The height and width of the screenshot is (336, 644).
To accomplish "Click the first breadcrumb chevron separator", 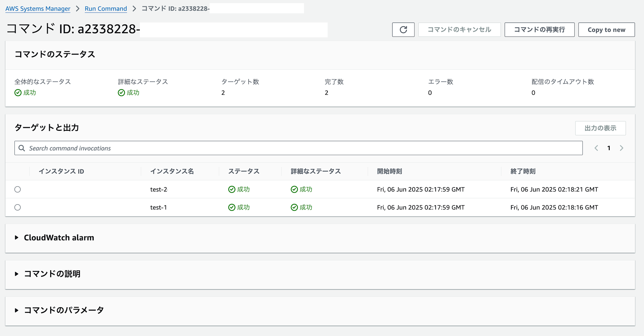I will point(78,9).
